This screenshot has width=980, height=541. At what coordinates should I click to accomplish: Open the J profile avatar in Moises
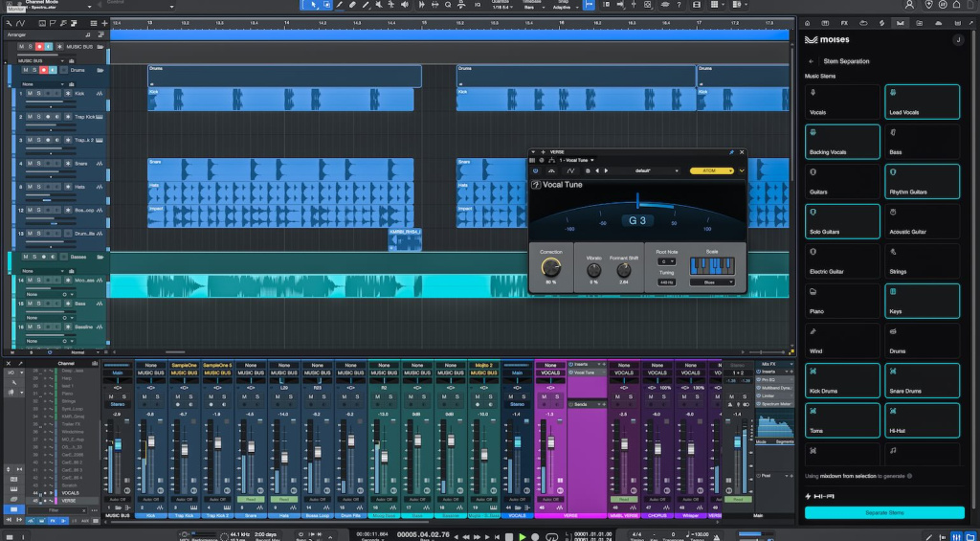(x=957, y=40)
